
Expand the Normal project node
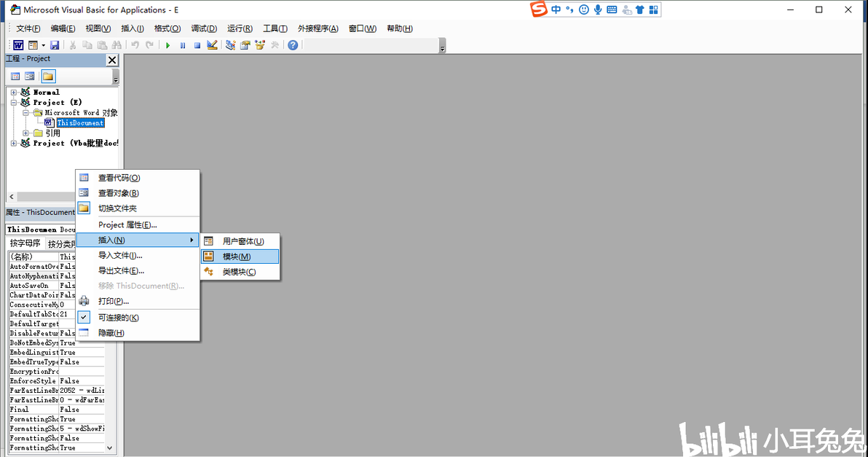click(x=14, y=93)
